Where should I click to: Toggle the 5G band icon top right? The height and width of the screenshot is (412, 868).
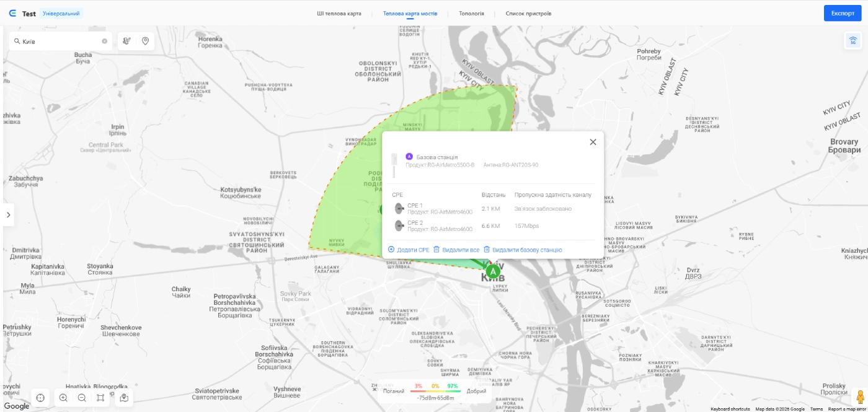pyautogui.click(x=853, y=41)
